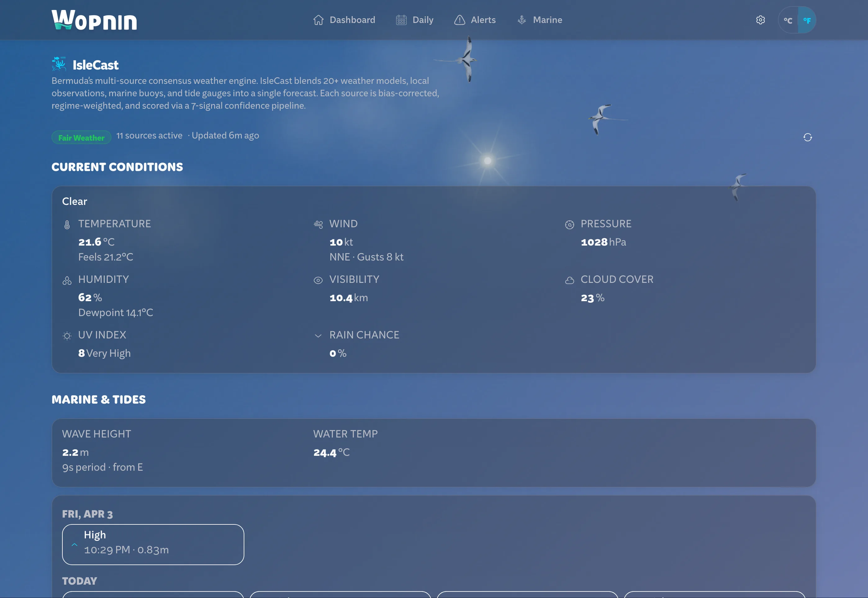Click the IsleCast coral logo icon
Screen dimensions: 868x598
(59, 64)
